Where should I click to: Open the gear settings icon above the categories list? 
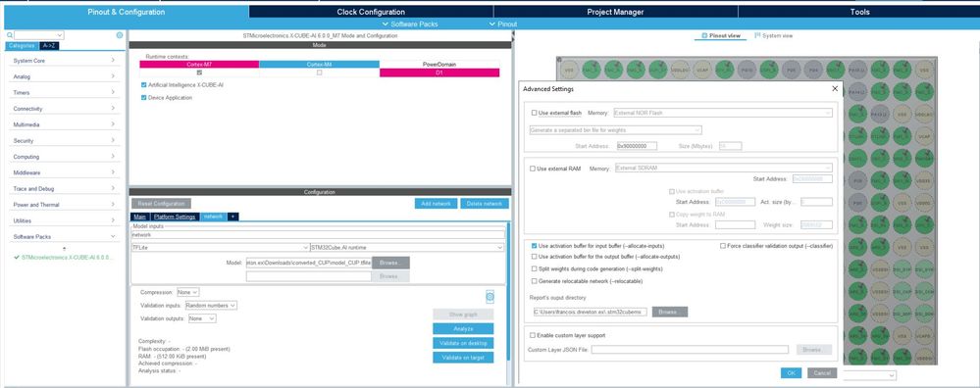pyautogui.click(x=120, y=35)
